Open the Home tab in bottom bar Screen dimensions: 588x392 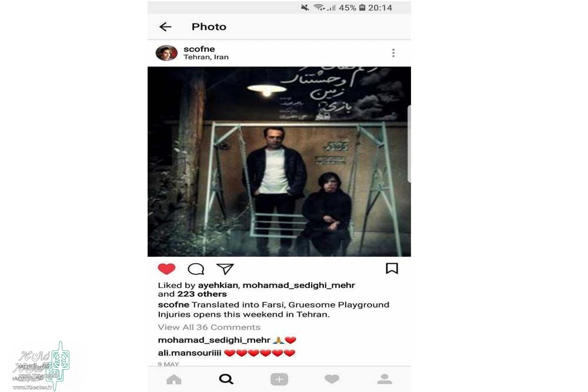pyautogui.click(x=173, y=380)
